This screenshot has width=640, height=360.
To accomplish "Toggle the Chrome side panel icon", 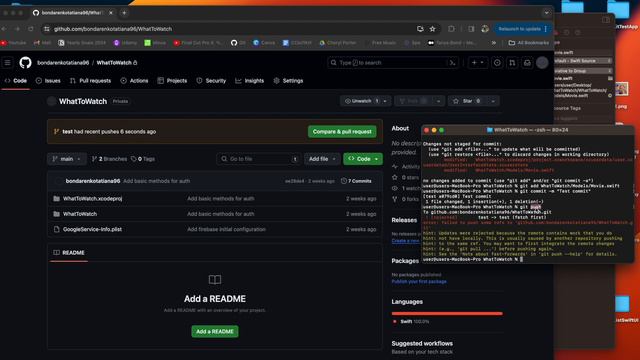I will (x=471, y=29).
